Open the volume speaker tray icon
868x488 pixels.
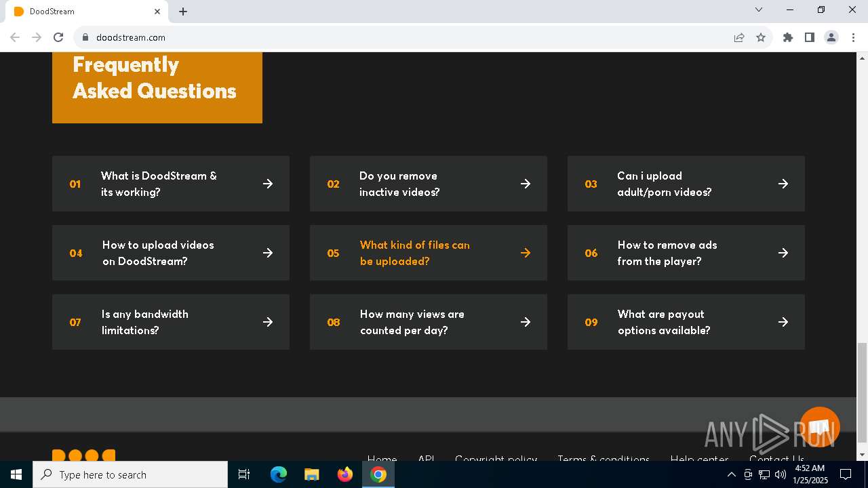coord(781,474)
